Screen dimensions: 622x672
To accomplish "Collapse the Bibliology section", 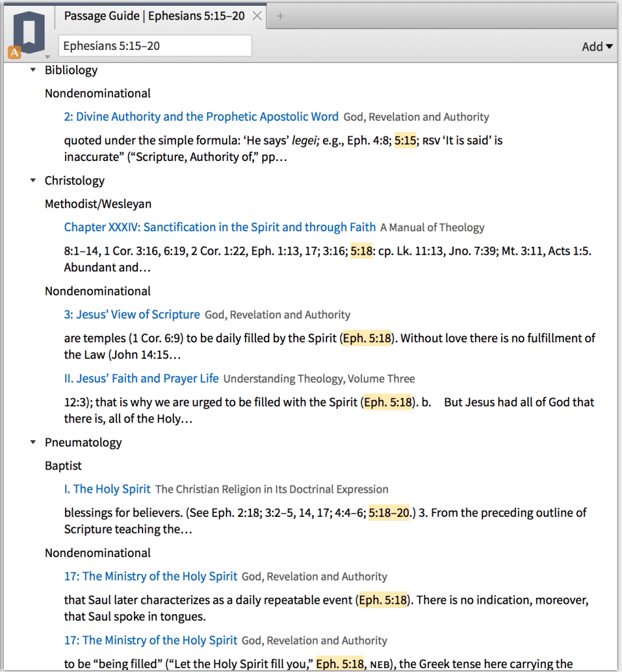I will pos(32,70).
